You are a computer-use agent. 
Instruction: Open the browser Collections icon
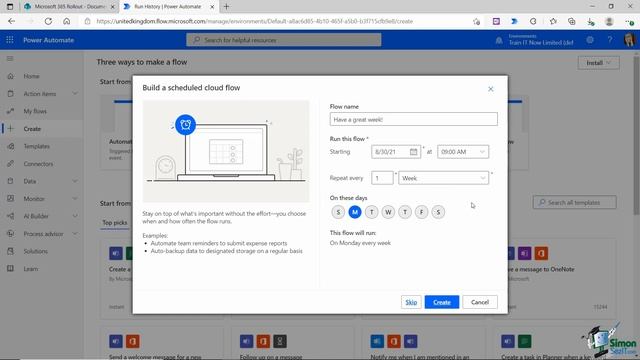(571, 21)
